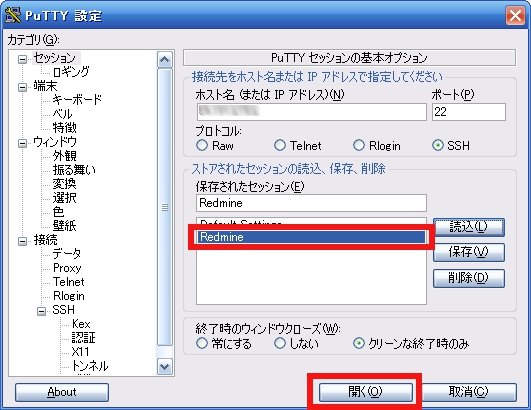
Task: Click the 読込(L) load button
Action: pos(469,227)
